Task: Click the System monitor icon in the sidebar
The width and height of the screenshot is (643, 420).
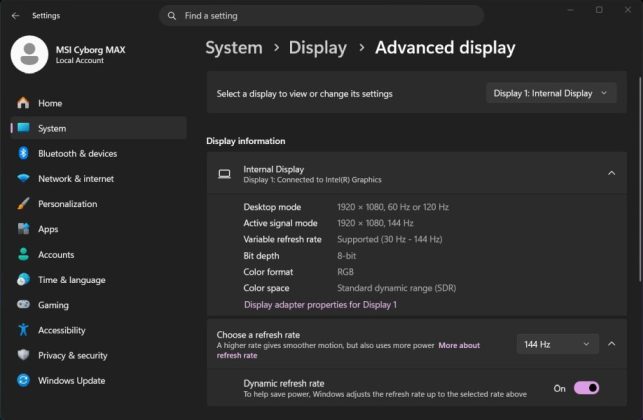Action: point(23,128)
